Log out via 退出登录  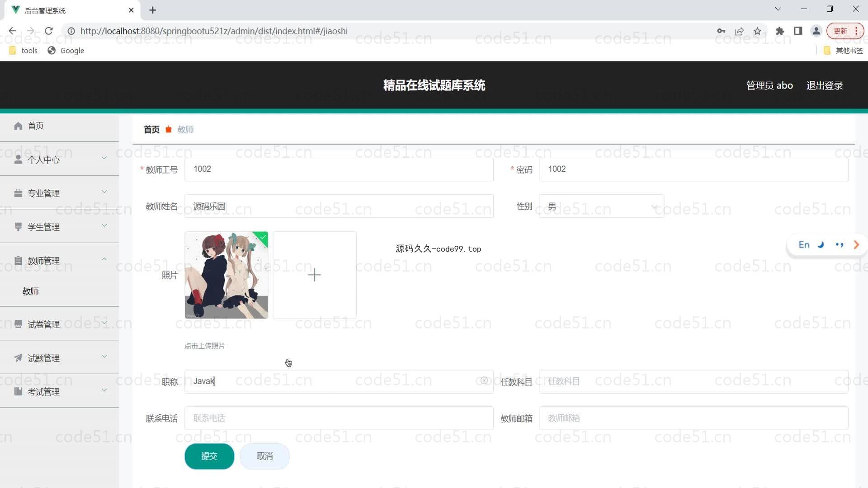(825, 85)
